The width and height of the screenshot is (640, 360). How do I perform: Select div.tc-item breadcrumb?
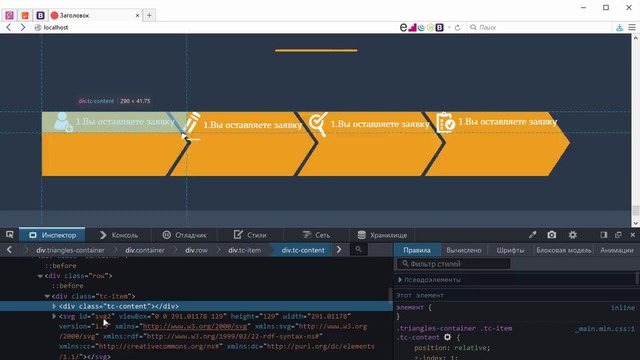point(244,250)
